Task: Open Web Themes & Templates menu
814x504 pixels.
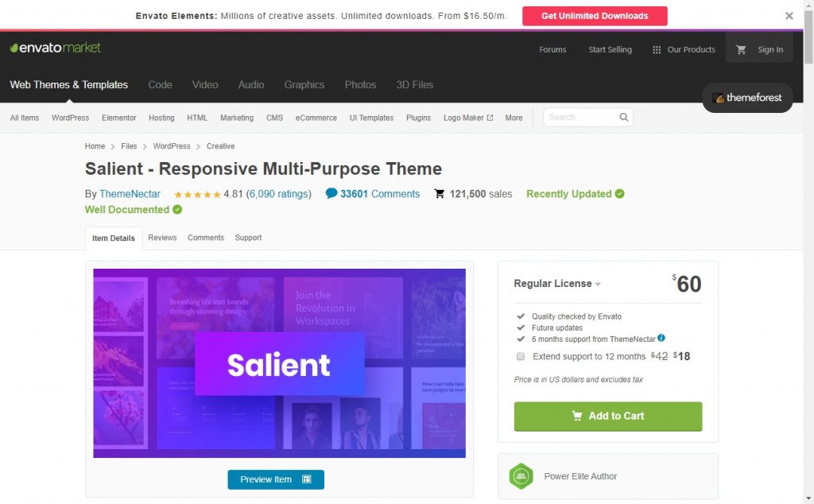Action: [68, 84]
